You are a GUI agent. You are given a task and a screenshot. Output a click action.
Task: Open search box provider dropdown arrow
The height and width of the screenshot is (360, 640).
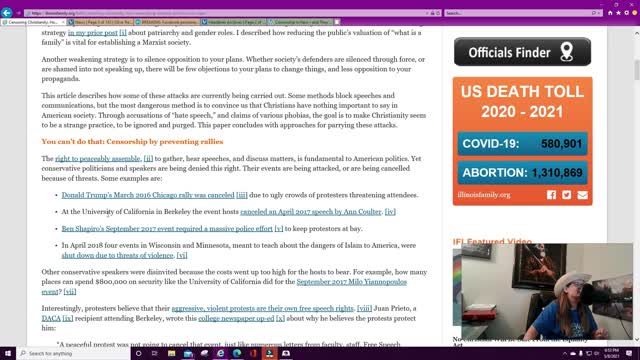[599, 13]
